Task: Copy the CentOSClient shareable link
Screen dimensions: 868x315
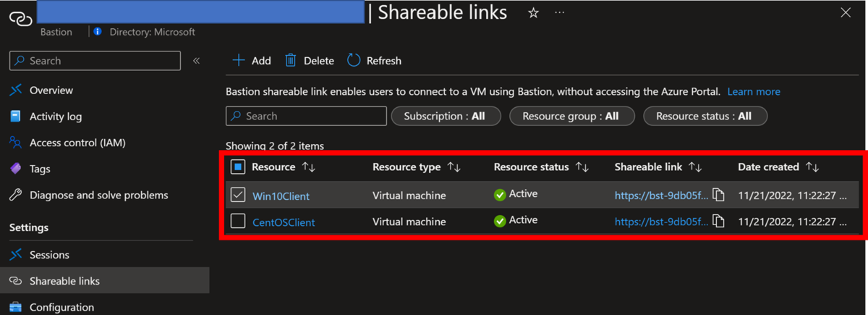Action: [x=718, y=221]
